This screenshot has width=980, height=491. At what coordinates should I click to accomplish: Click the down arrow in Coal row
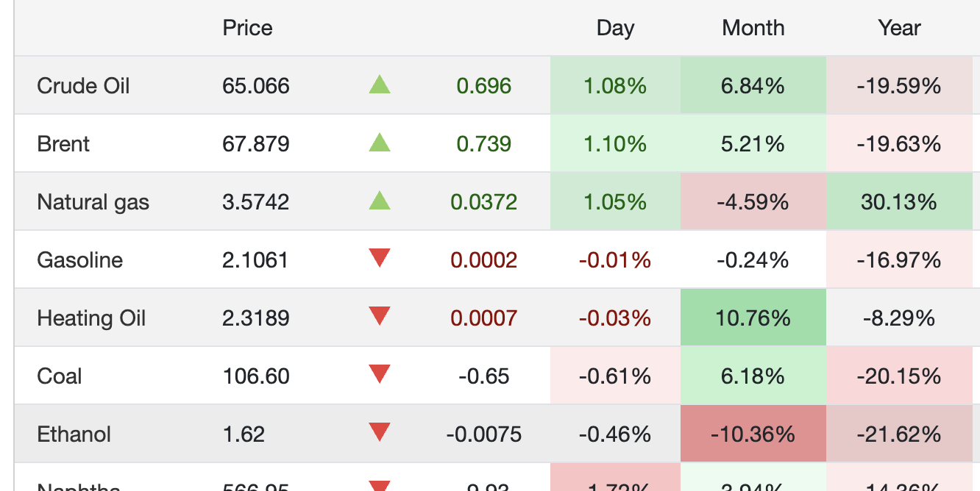(x=380, y=374)
